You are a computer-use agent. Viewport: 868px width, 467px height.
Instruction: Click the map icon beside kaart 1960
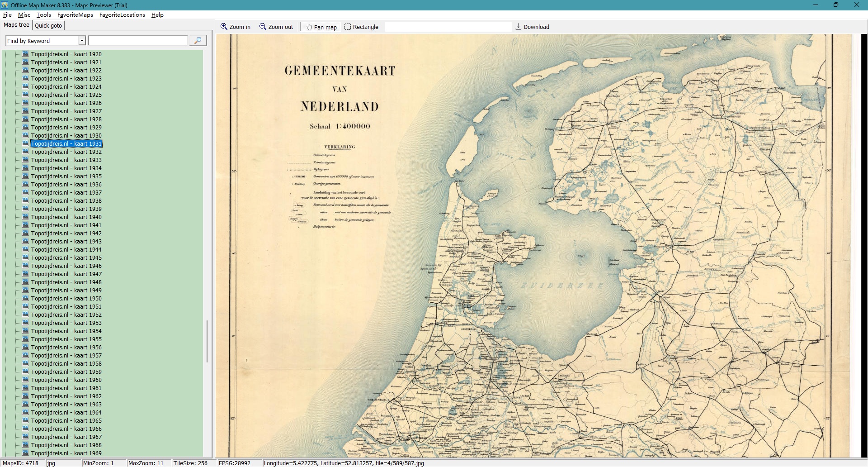pos(25,380)
